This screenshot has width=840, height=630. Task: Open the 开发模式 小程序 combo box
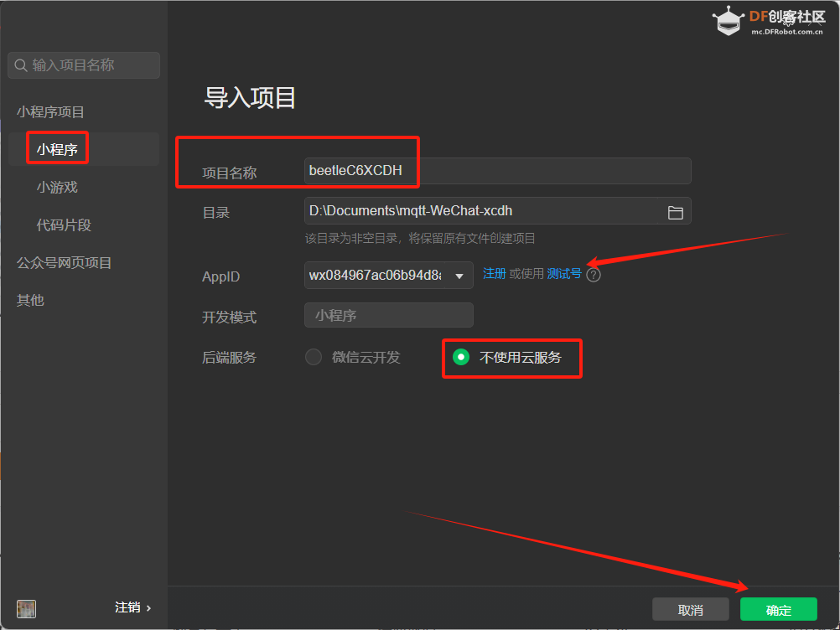[388, 315]
